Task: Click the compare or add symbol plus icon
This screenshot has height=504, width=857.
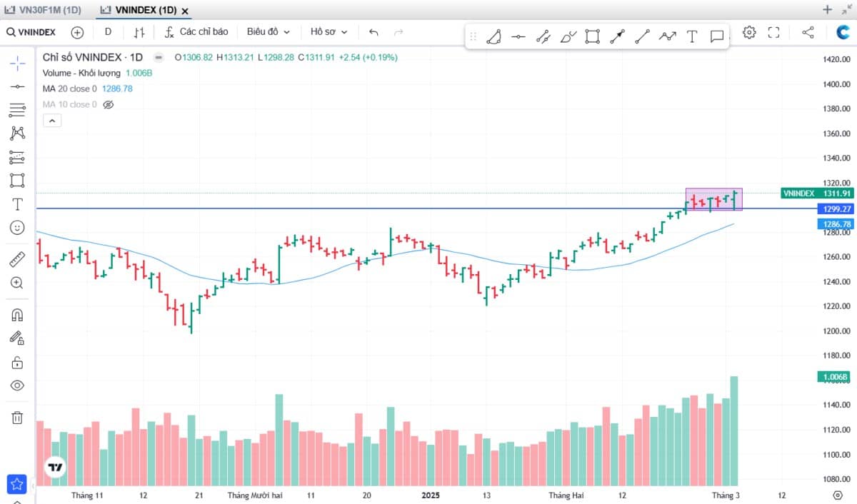Action: coord(77,32)
